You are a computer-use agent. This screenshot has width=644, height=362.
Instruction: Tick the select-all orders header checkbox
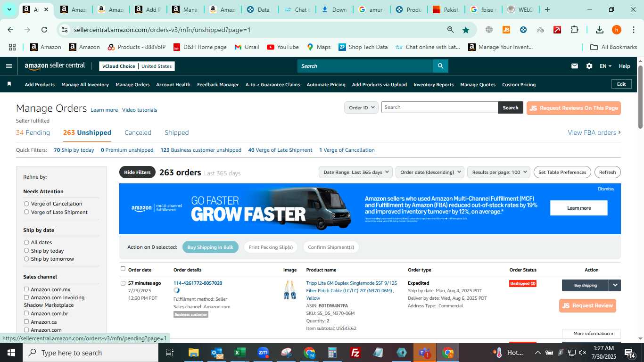[123, 269]
